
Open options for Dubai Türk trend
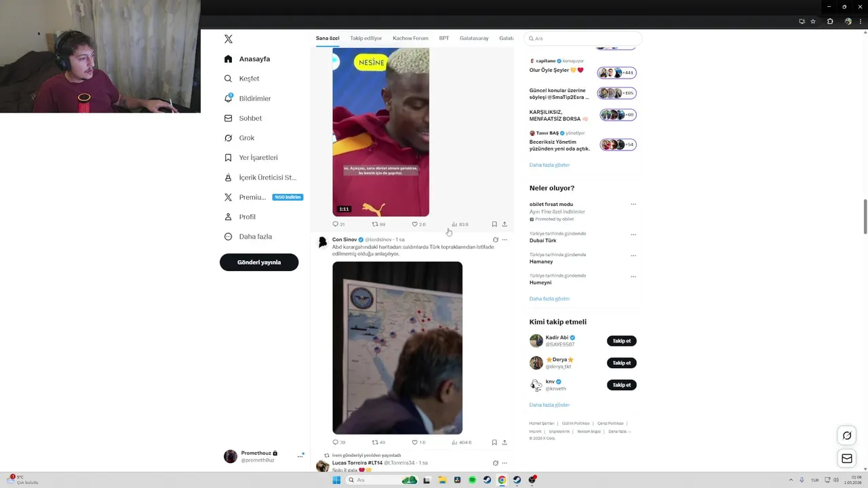(633, 235)
